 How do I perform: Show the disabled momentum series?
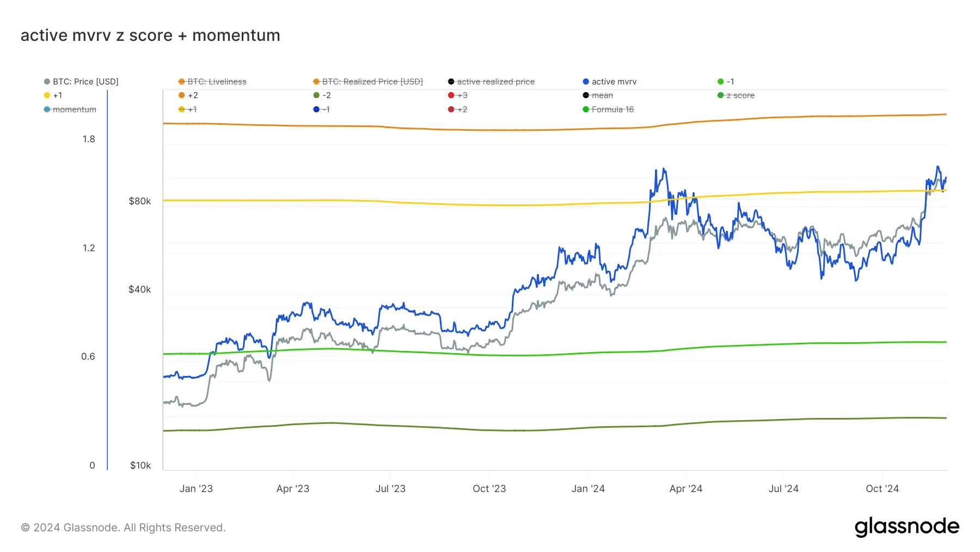coord(70,110)
